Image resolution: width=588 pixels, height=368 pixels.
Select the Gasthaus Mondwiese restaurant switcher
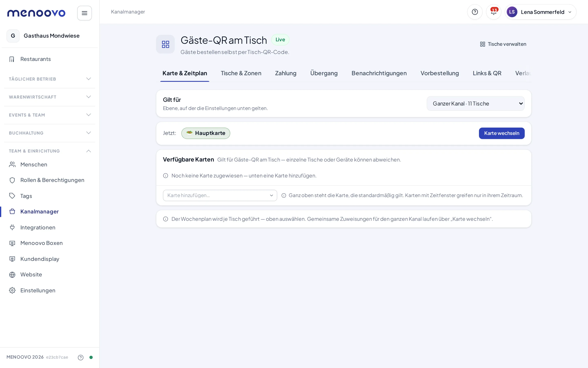[50, 36]
